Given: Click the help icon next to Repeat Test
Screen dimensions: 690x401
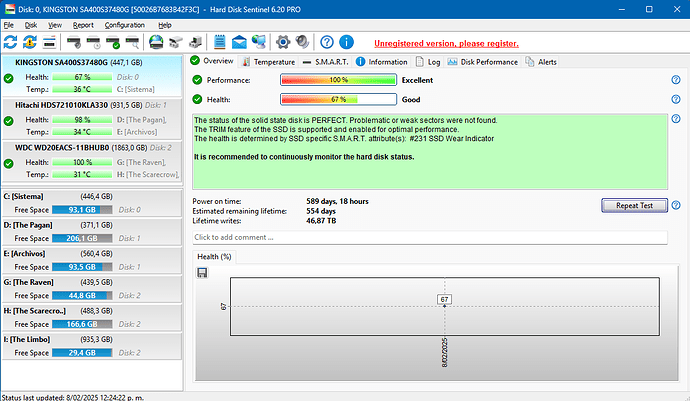Looking at the screenshot, I should click(x=676, y=205).
